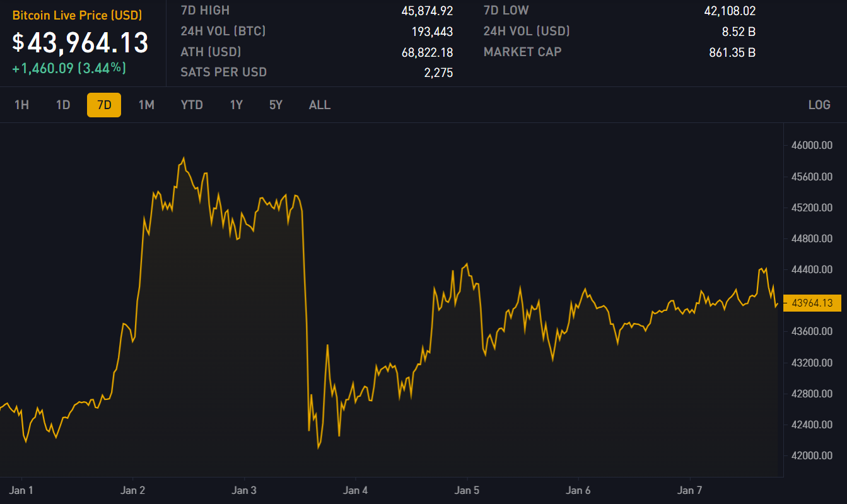847x504 pixels.
Task: Select the 1D time range tab
Action: pos(63,105)
